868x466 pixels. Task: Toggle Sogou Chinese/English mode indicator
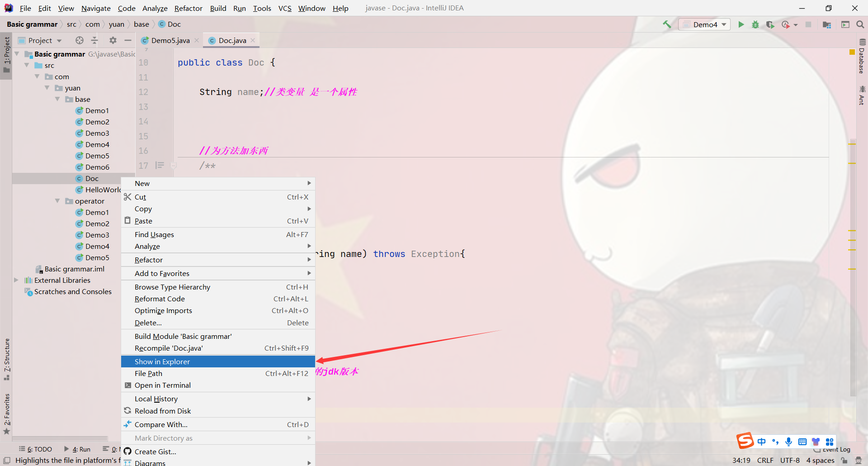[762, 442]
